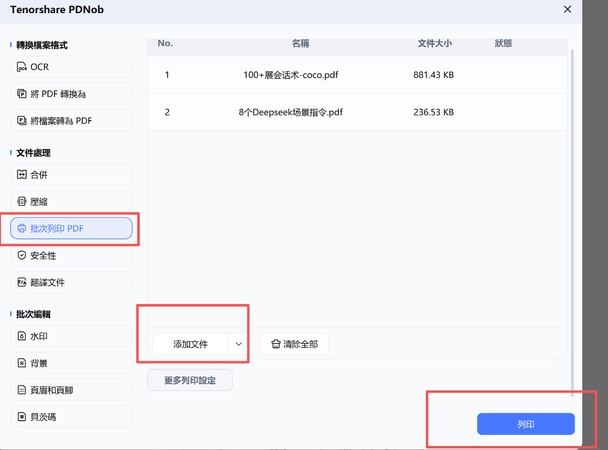Open the OCR option label
Viewport: 608px width, 450px height.
pyautogui.click(x=40, y=67)
